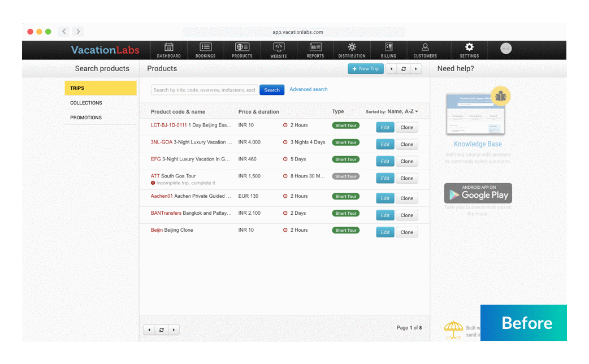Screen dimensions: 589x364
Task: Open the Dashboard calendar icon
Action: [168, 47]
